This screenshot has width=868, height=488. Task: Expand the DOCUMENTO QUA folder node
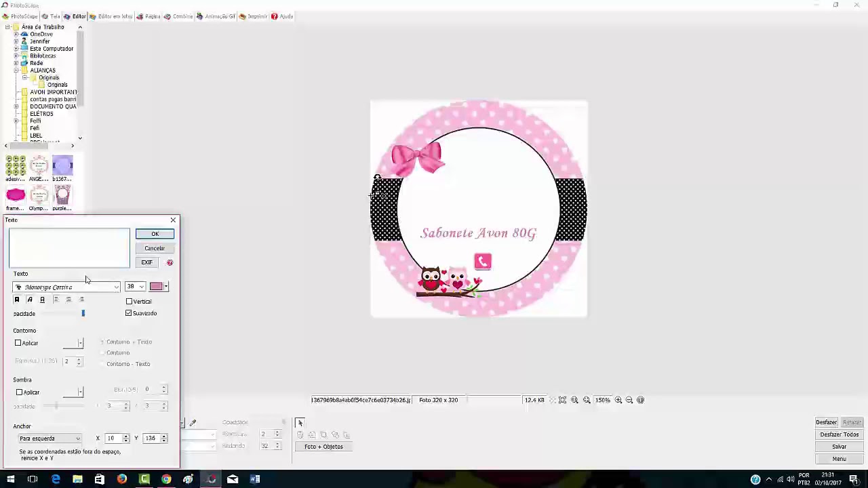point(16,106)
